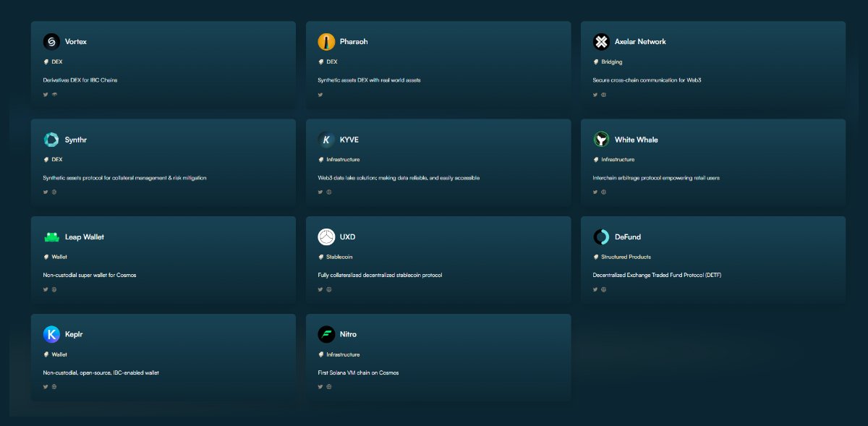This screenshot has width=868, height=426.
Task: Open DeFund's Twitter icon
Action: click(595, 290)
